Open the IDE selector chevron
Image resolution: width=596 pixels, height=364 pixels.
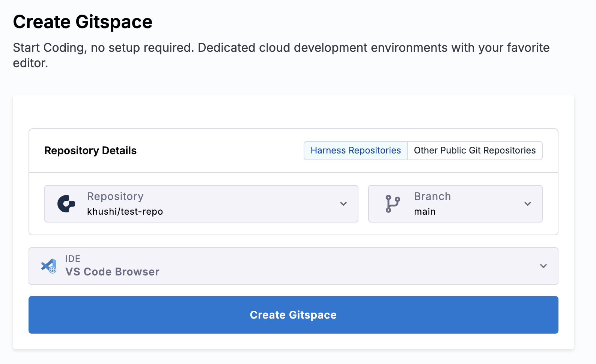click(x=543, y=266)
